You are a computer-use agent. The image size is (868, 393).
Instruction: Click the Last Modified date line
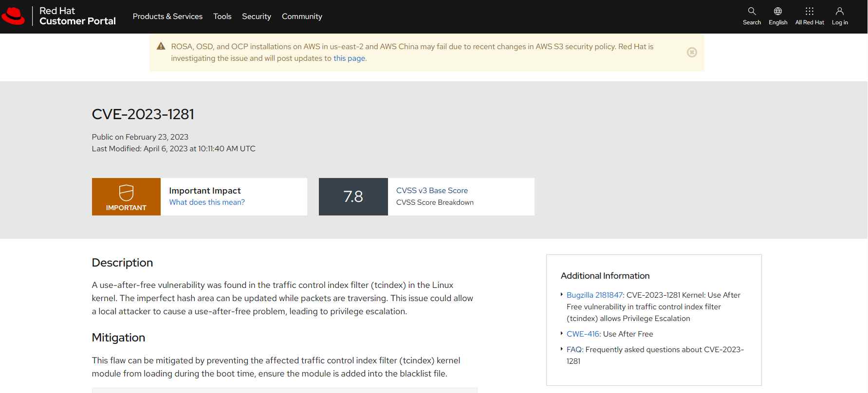click(174, 149)
